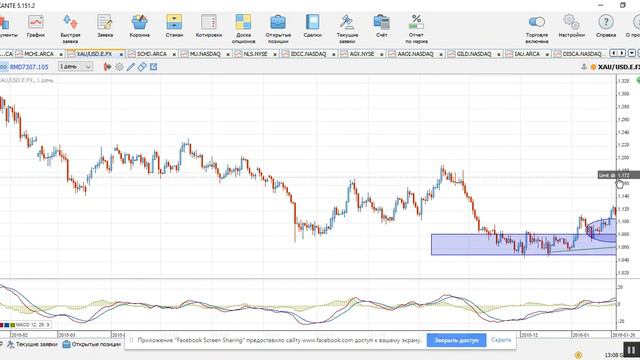Click the blue export chart icon
Image resolution: width=640 pixels, height=360 pixels.
coord(153,67)
